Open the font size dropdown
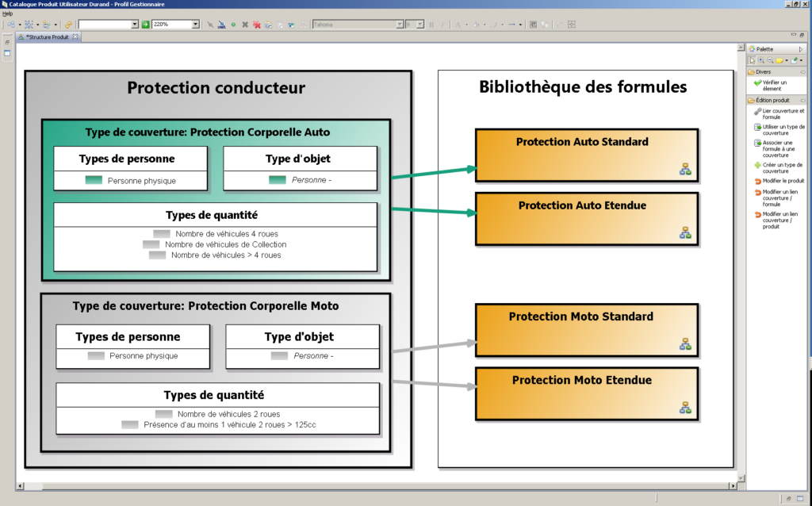Image resolution: width=812 pixels, height=506 pixels. [x=418, y=23]
